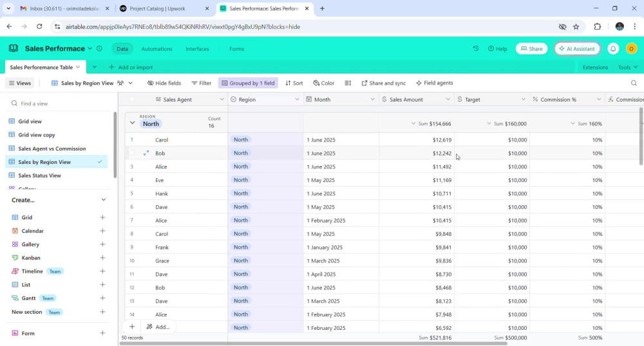Viewport: 644px width, 346px height.
Task: Add a new Calendar view plus
Action: (x=102, y=231)
